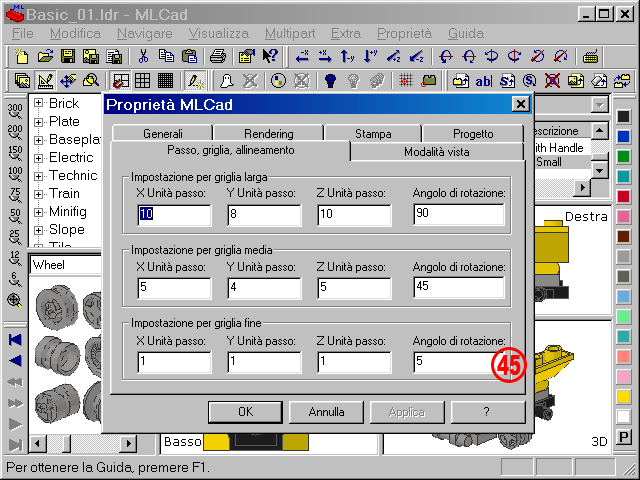Activate the context help arrow icon
This screenshot has height=480, width=640.
click(x=270, y=56)
